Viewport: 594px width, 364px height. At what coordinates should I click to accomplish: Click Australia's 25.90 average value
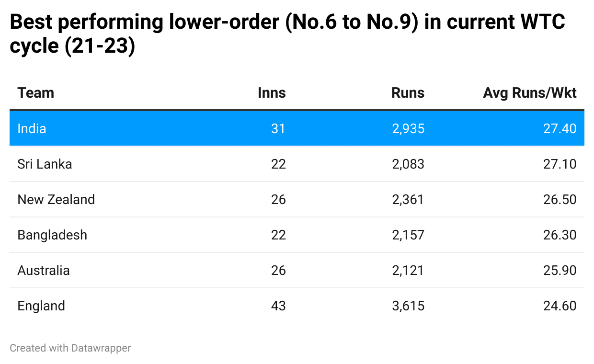point(560,270)
